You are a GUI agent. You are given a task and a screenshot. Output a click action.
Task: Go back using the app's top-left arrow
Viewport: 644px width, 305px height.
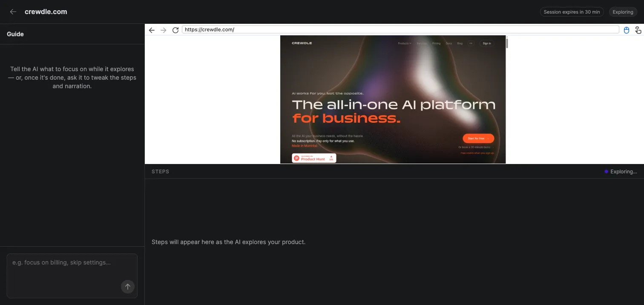pos(13,12)
